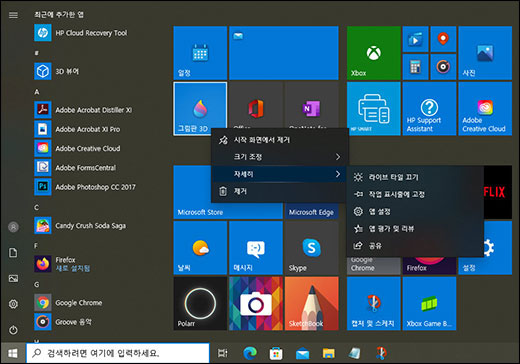Screen dimensions: 520x364
Task: Open the Netflix tile
Action: 498,192
